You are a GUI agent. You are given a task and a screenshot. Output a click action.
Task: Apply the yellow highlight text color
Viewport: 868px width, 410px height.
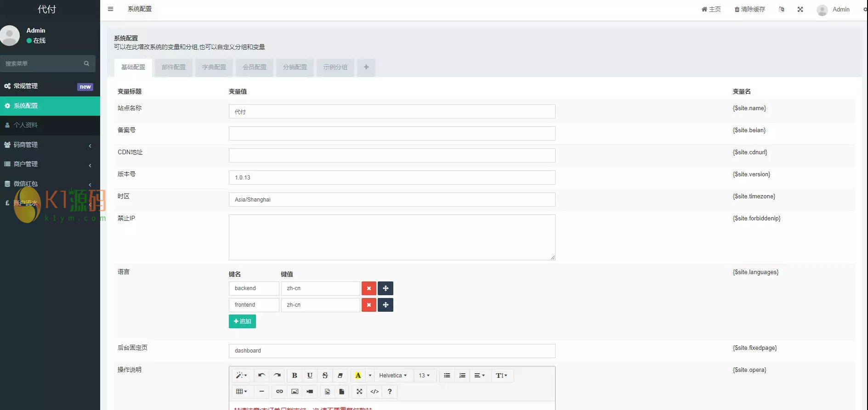point(358,376)
